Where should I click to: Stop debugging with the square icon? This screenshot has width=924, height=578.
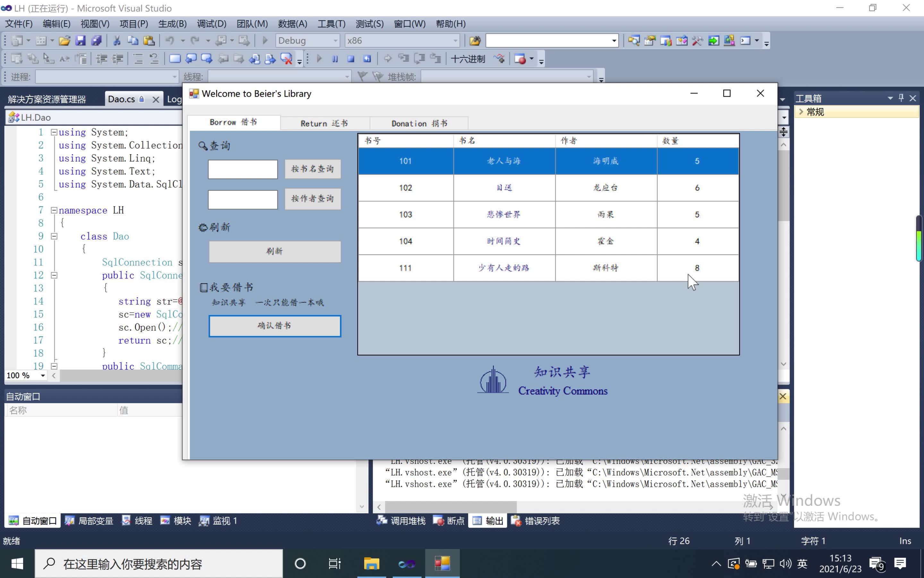(x=351, y=59)
